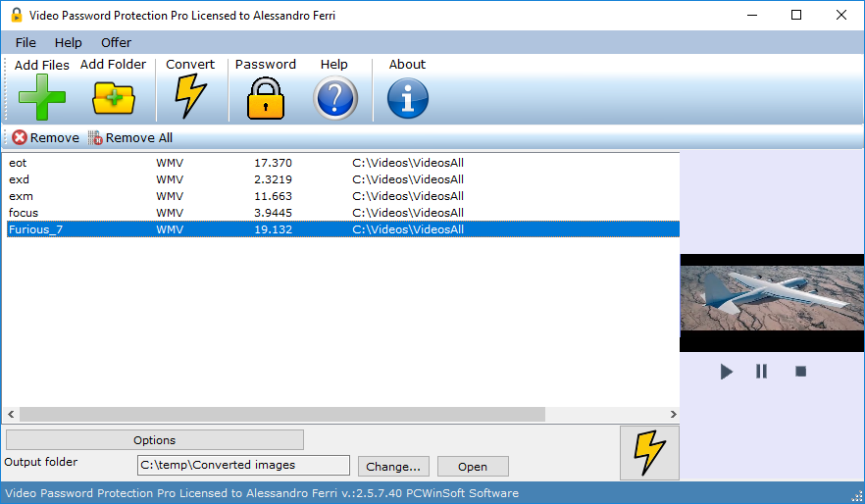Click the Add Folder icon
This screenshot has width=865, height=504.
113,98
